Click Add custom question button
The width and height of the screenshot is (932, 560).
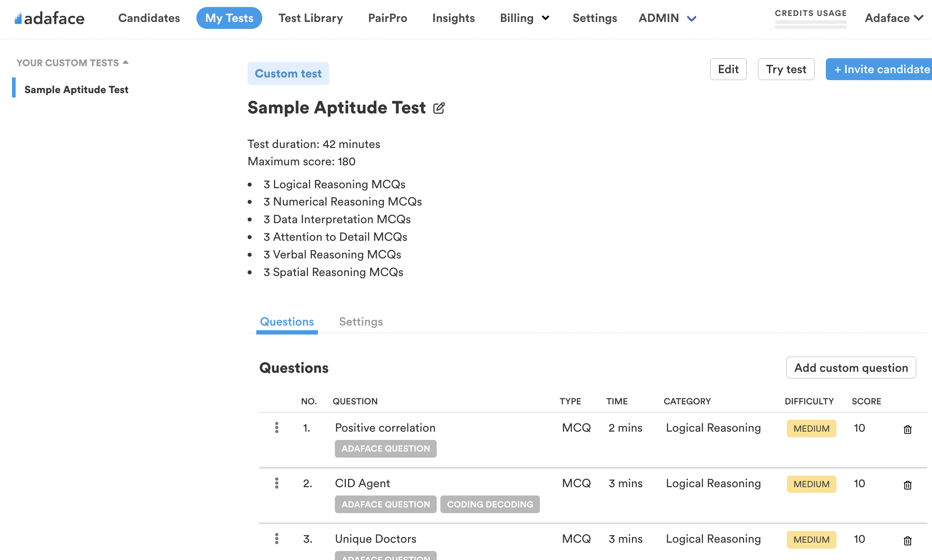click(x=851, y=367)
